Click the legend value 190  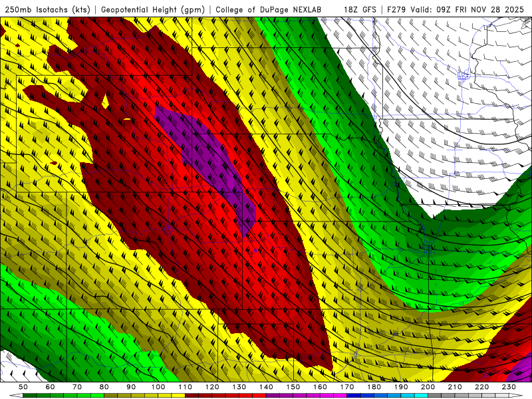[x=402, y=387]
